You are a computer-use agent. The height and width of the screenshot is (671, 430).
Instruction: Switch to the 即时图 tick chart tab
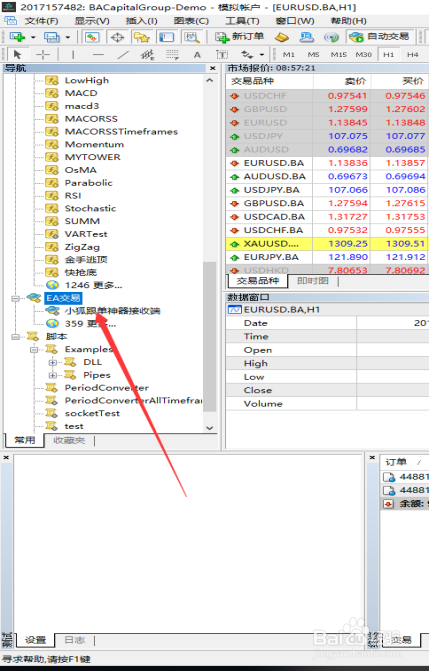tap(313, 281)
